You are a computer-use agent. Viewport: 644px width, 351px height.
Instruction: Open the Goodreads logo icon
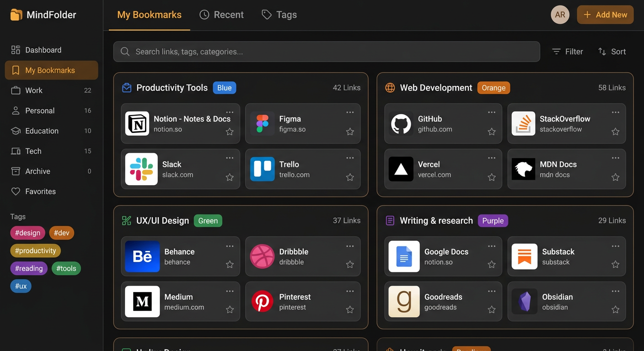tap(404, 302)
